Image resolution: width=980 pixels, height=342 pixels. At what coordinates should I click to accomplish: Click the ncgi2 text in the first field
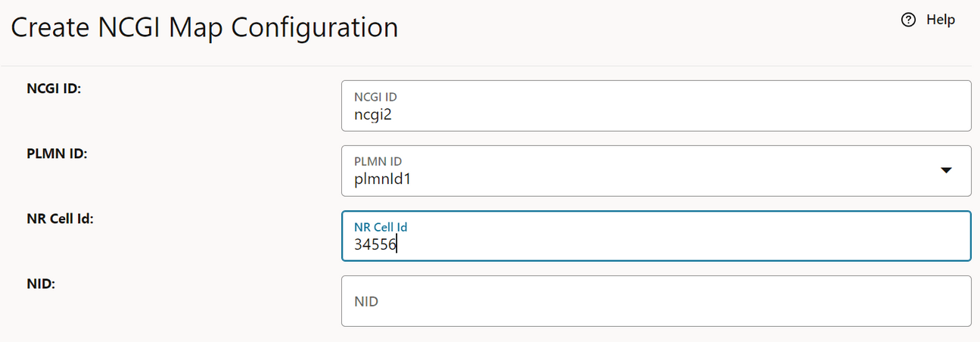pyautogui.click(x=372, y=114)
